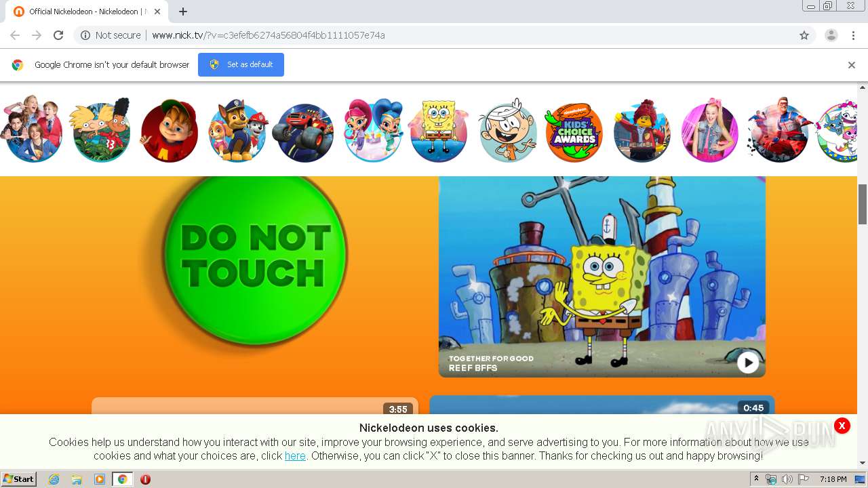Open the 0:45 video card
Image resolution: width=868 pixels, height=488 pixels.
(x=602, y=405)
